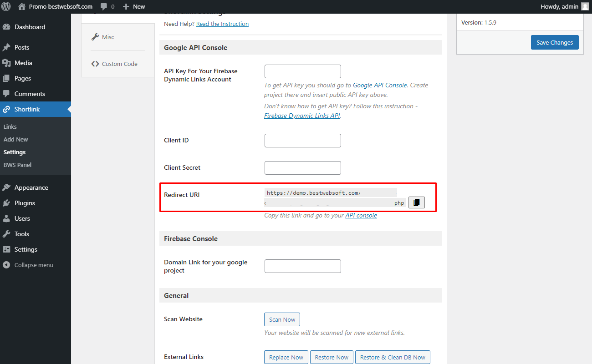Open the Links submenu item

click(10, 126)
